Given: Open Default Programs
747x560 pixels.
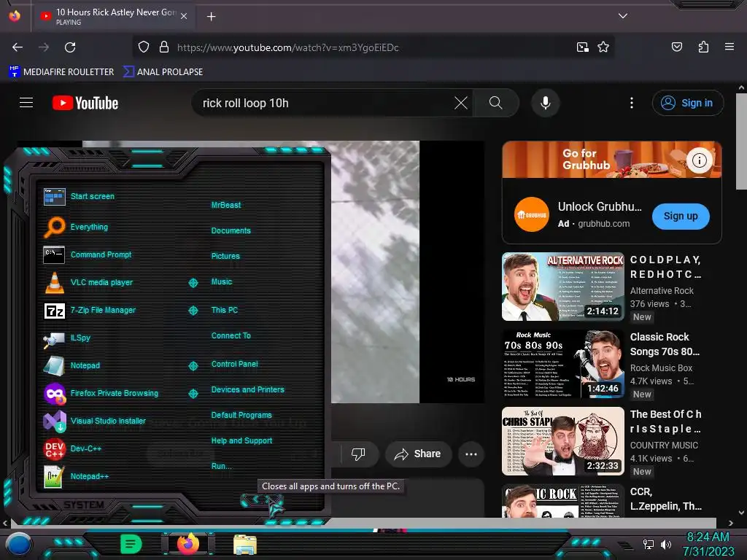Looking at the screenshot, I should pyautogui.click(x=241, y=415).
